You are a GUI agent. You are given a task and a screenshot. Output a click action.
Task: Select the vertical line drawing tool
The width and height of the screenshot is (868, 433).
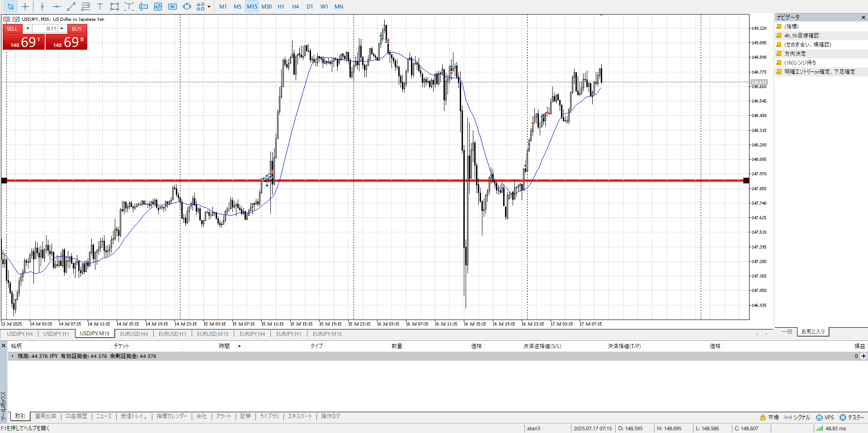[x=42, y=6]
